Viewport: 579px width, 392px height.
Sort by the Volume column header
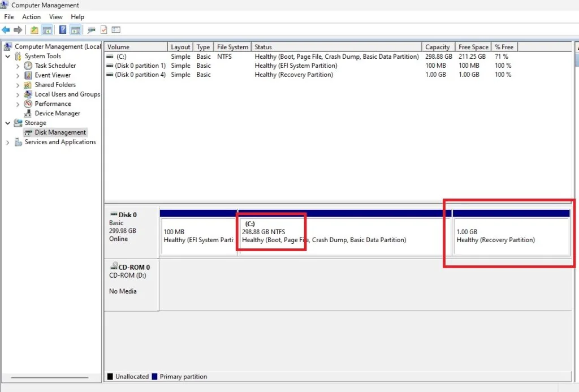136,47
